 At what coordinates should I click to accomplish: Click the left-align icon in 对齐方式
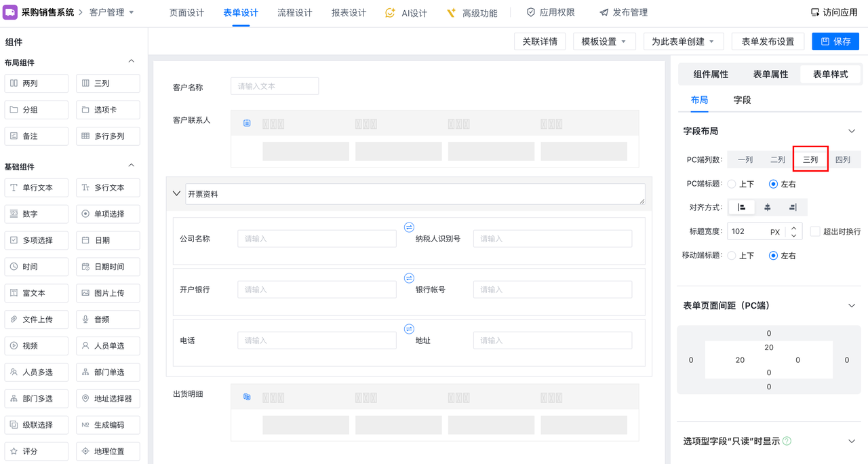point(741,208)
